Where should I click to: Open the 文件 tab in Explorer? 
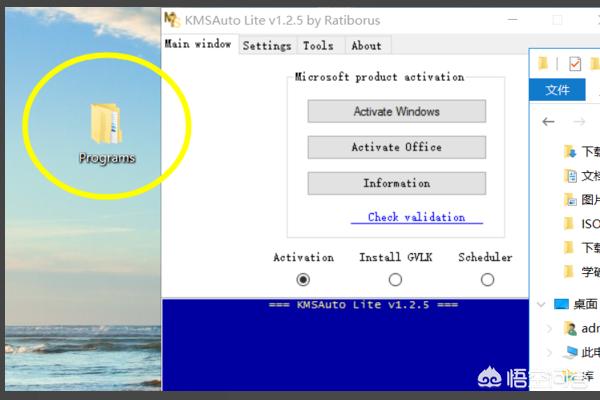(x=557, y=90)
